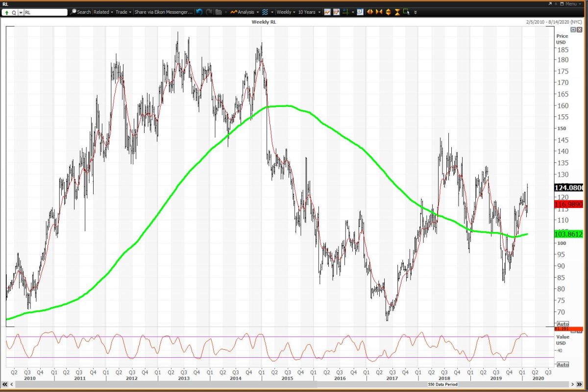The height and width of the screenshot is (392, 588).
Task: Toggle the Auto button below the Value panel
Action: coord(563,365)
